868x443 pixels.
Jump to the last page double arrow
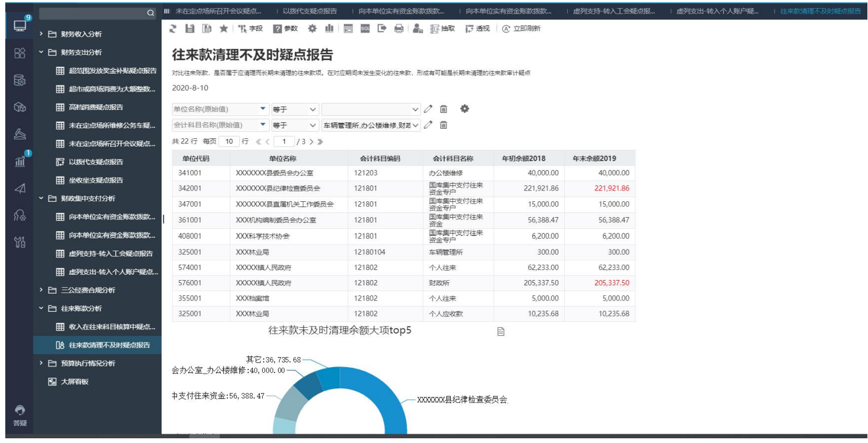(x=320, y=142)
